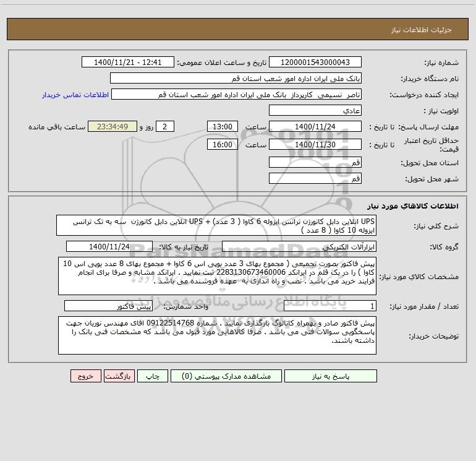This screenshot has width=476, height=461.
Task: Click the days remaining field 2
Action: (165, 126)
